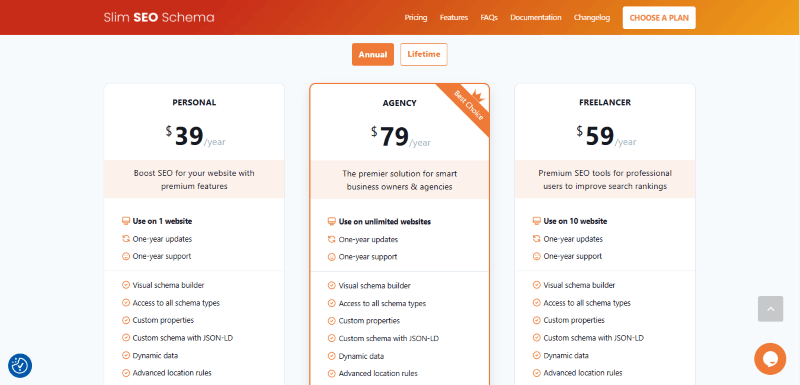Click smiley icon for Personal One-year support
Image resolution: width=800 pixels, height=385 pixels.
coord(126,256)
